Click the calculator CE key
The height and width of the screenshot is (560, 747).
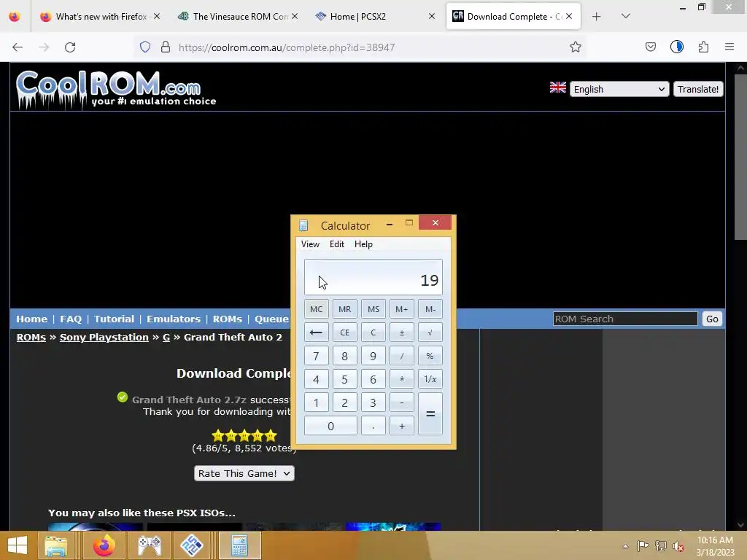tap(345, 332)
